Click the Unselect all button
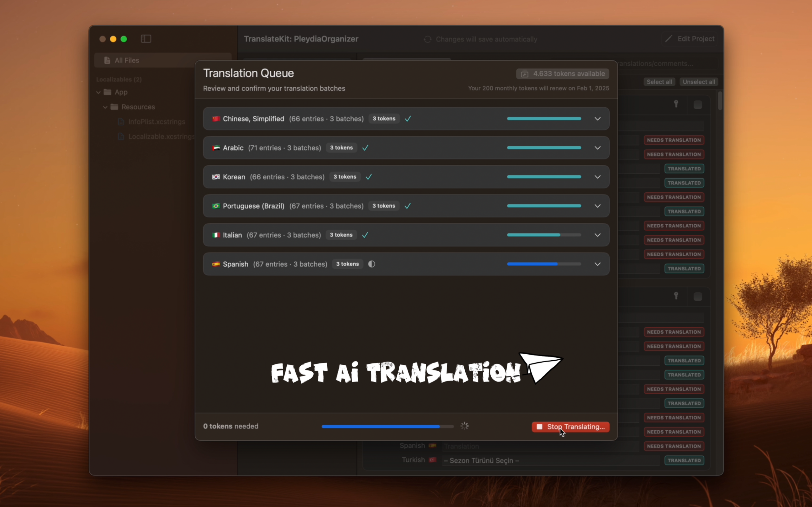This screenshot has width=812, height=507. tap(698, 82)
